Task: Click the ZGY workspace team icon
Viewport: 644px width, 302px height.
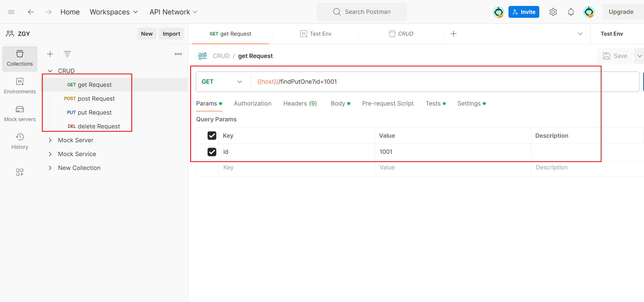Action: click(10, 34)
